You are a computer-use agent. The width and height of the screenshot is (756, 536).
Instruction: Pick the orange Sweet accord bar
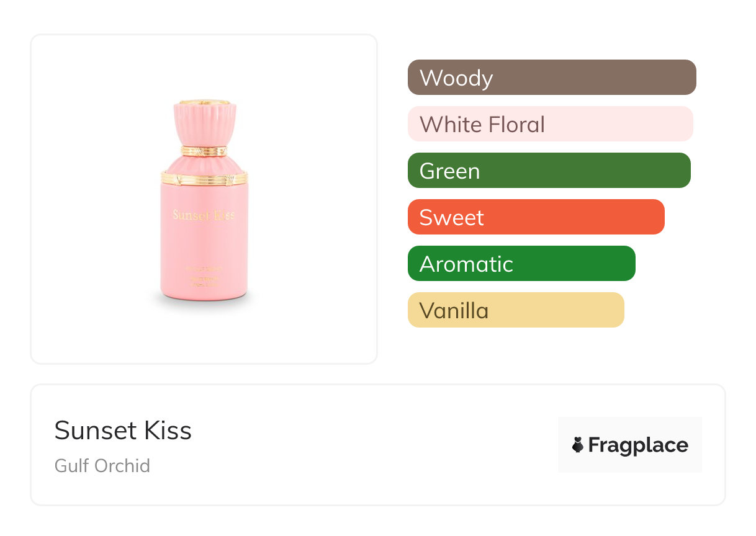(536, 217)
